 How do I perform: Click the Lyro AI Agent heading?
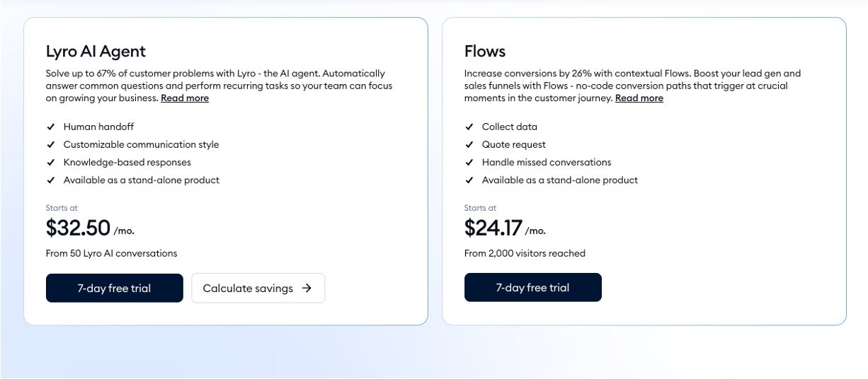coord(96,51)
